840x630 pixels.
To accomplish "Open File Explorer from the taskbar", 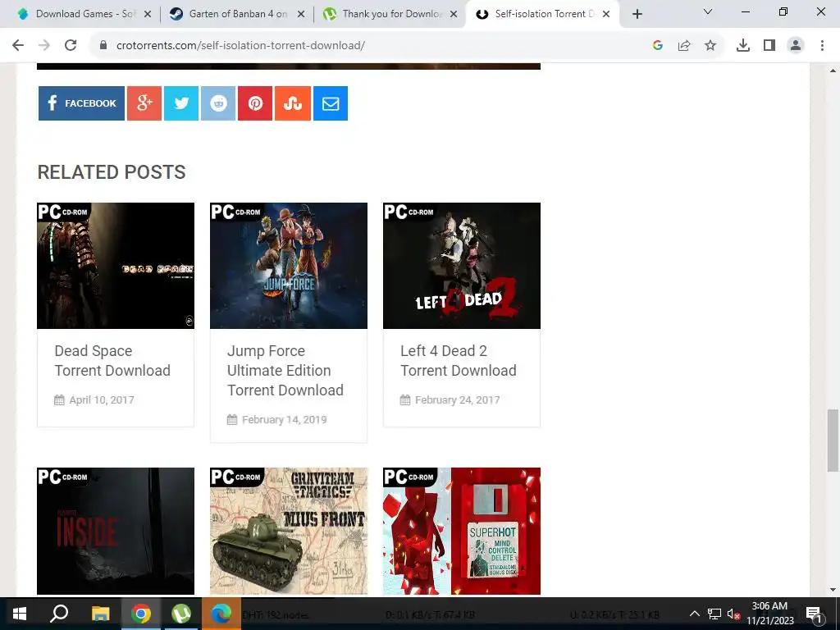I will 100,614.
